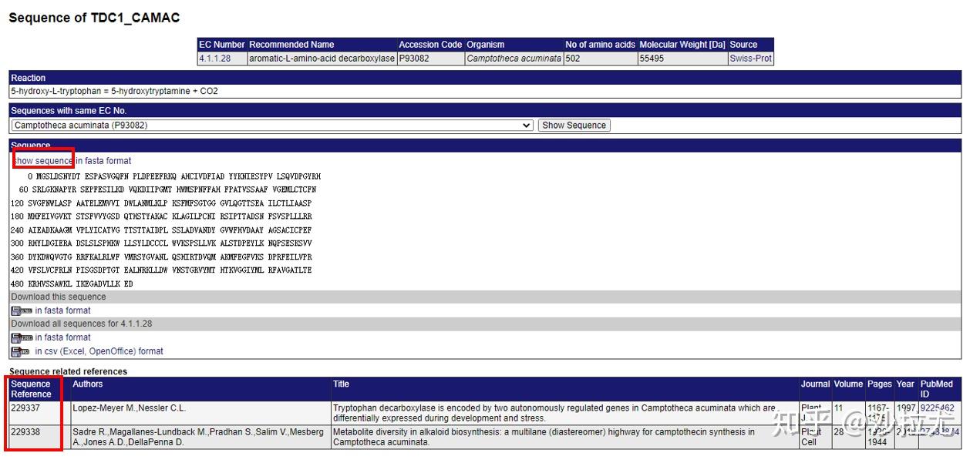Open the organism selection dropdown showing Camptotheca acuminata (P93082)
The image size is (980, 463).
pos(270,125)
